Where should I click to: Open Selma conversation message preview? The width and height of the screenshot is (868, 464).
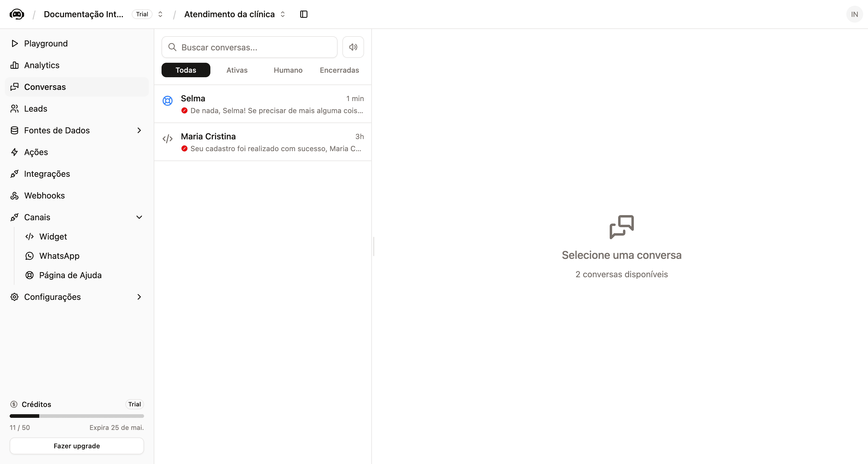coord(277,111)
